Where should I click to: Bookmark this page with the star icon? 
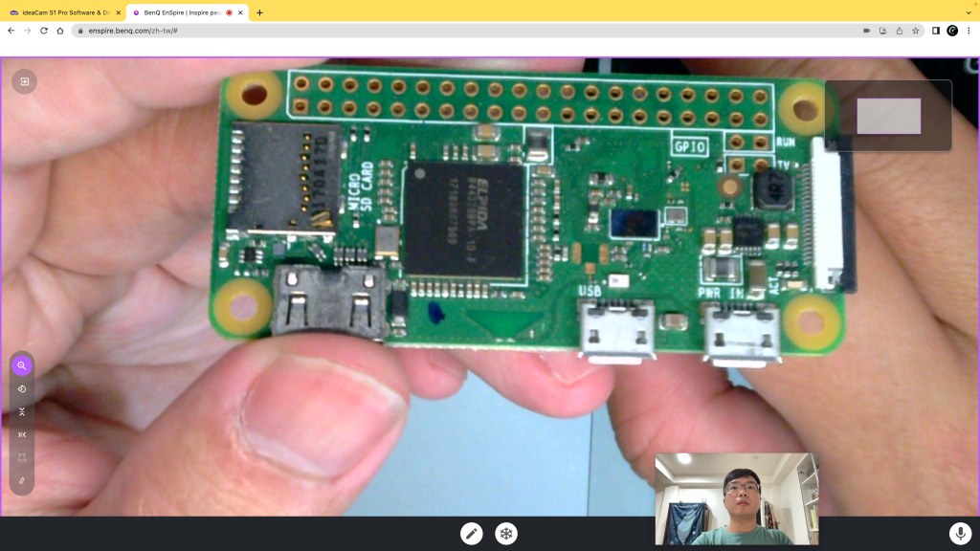(x=915, y=31)
